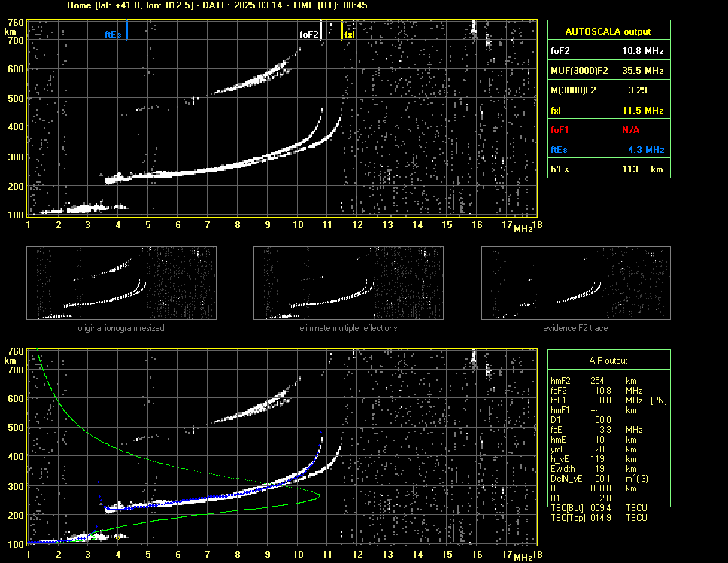
Task: Select the '009.4' TEC[Bot] value
Action: coord(601,508)
